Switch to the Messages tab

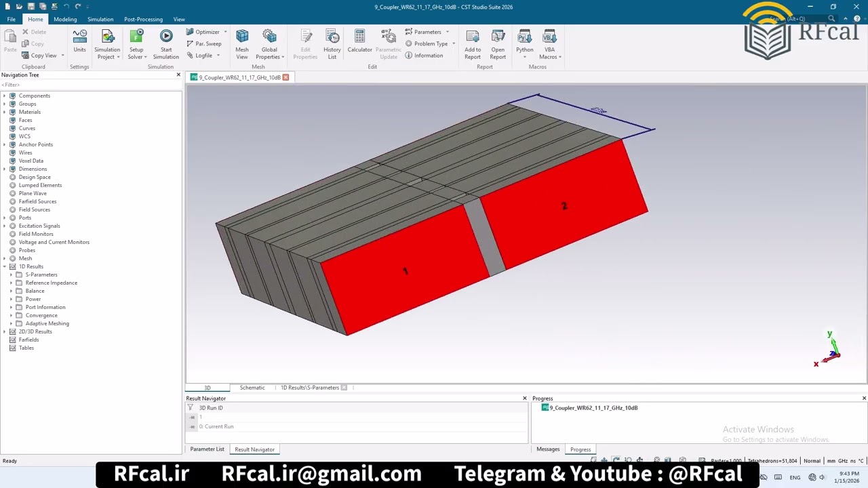[548, 449]
